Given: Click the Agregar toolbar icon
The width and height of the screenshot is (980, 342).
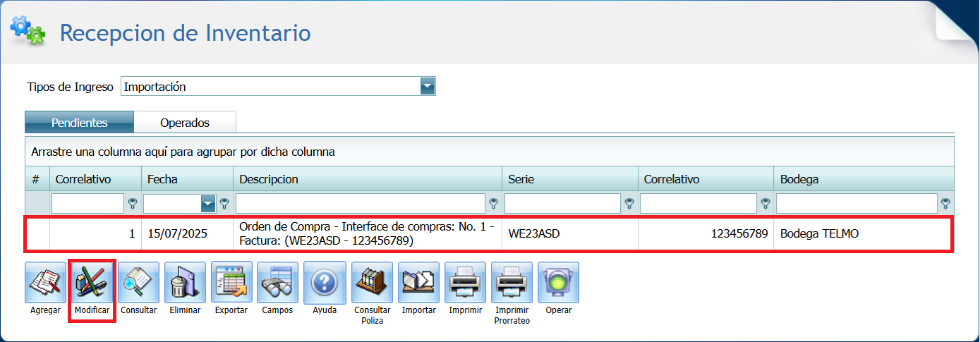Looking at the screenshot, I should (x=45, y=283).
